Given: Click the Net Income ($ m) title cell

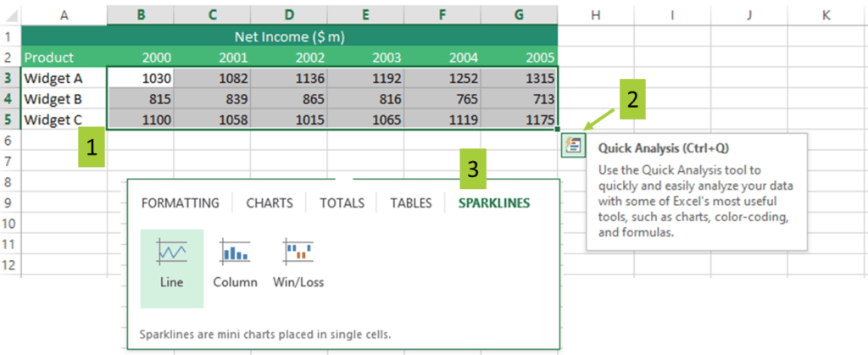Looking at the screenshot, I should pos(290,37).
